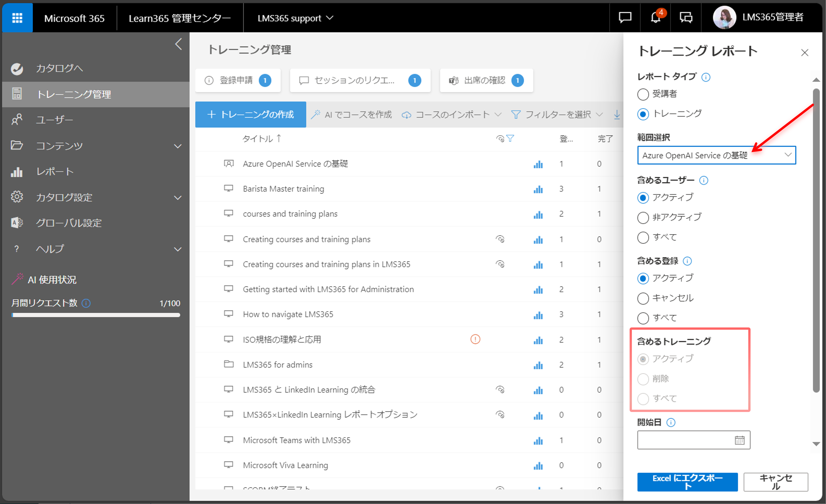Select すべて under 含めるユーザー
826x504 pixels.
coord(643,237)
